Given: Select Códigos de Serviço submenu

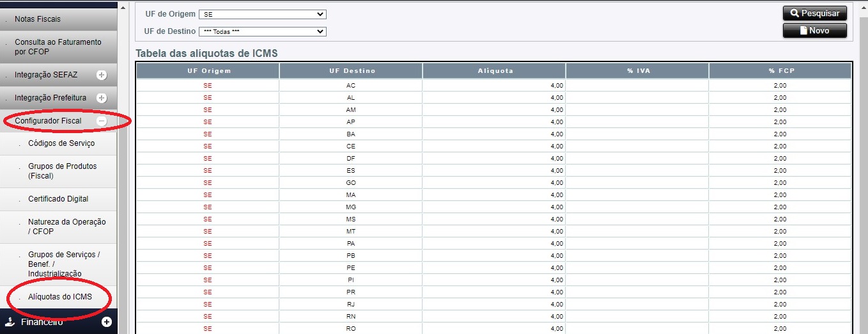Looking at the screenshot, I should click(61, 143).
